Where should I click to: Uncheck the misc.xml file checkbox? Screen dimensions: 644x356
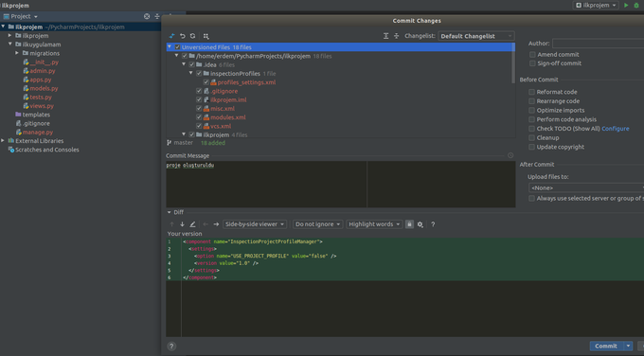(199, 108)
